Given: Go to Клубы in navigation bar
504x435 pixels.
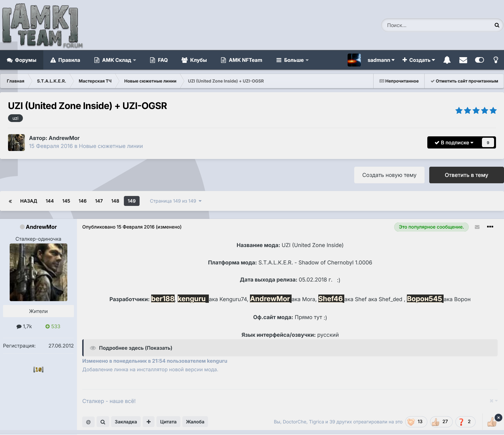Looking at the screenshot, I should coord(194,60).
